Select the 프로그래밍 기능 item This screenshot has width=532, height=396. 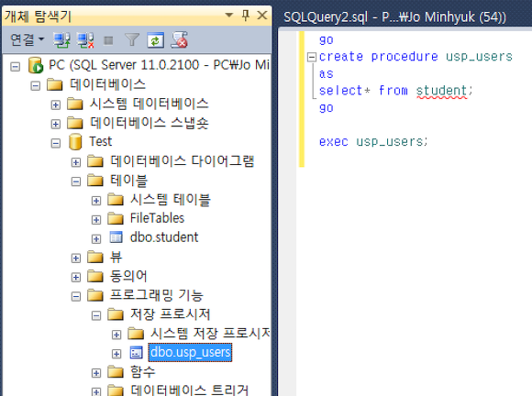pos(157,295)
